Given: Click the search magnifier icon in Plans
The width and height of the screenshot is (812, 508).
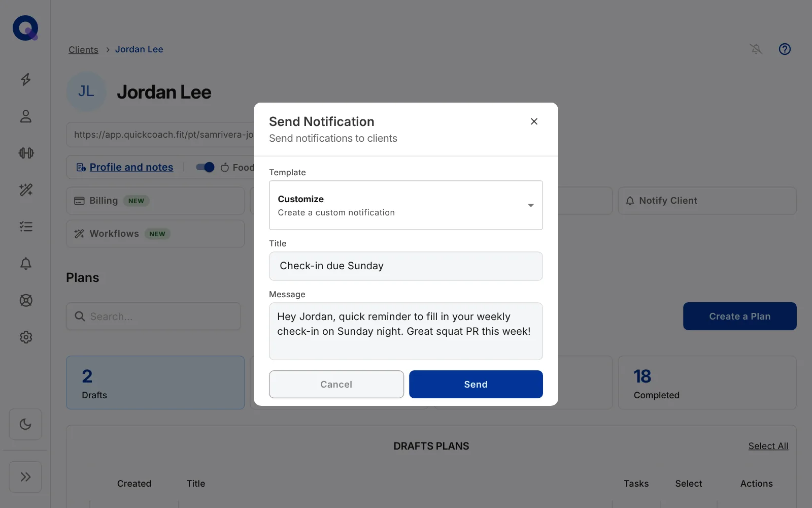Looking at the screenshot, I should pyautogui.click(x=80, y=316).
